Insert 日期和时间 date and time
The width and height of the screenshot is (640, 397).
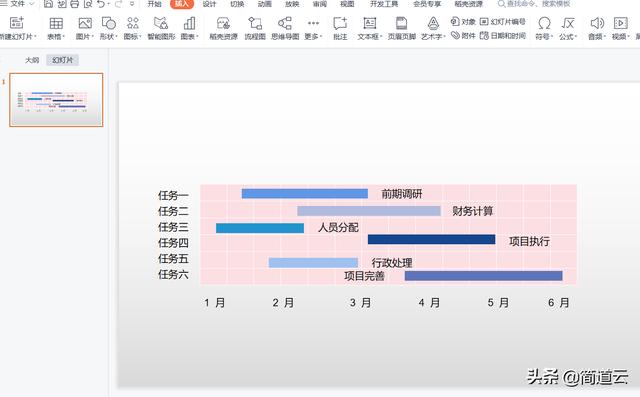tap(502, 35)
